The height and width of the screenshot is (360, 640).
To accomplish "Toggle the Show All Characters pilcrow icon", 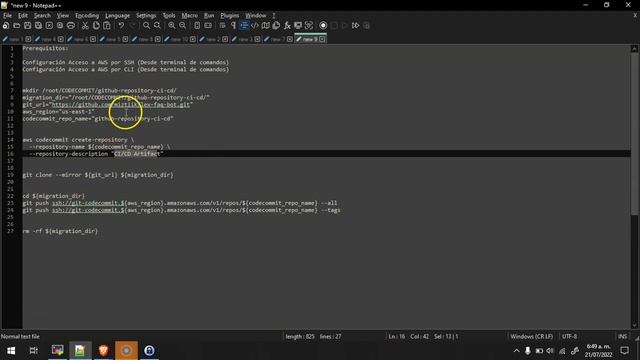I will (x=233, y=25).
